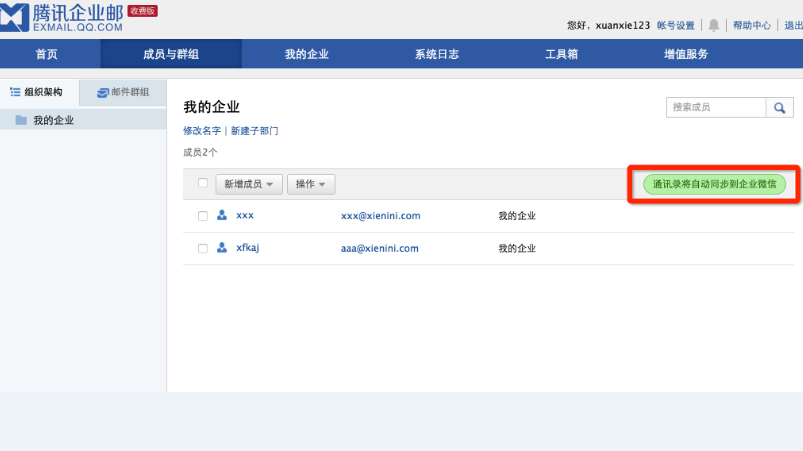Tick the checkbox for member xxx
The width and height of the screenshot is (803, 451).
[203, 216]
